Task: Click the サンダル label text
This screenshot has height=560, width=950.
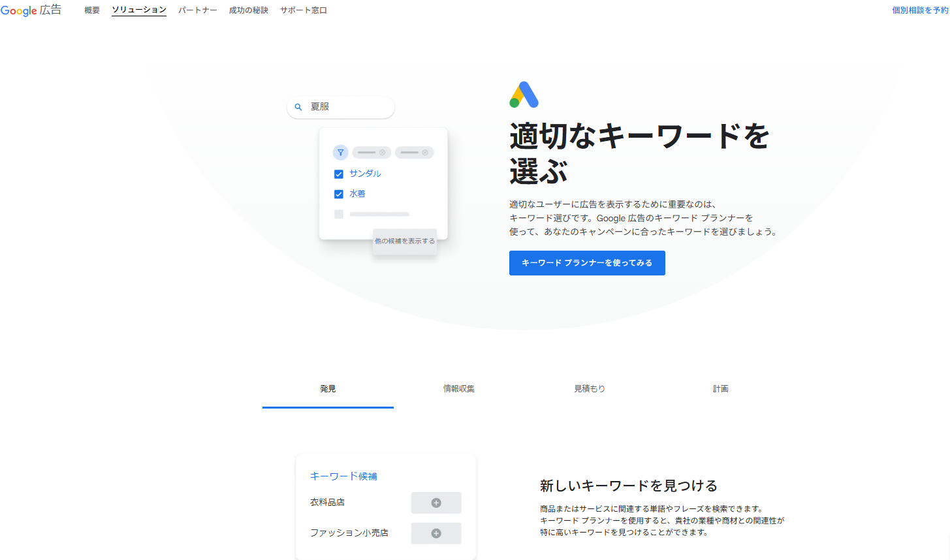Action: pos(365,174)
